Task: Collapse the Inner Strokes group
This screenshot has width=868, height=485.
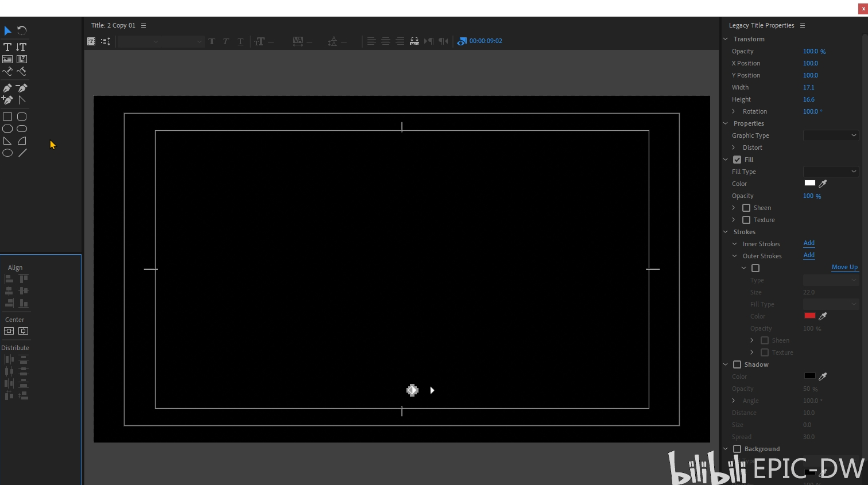Action: pyautogui.click(x=735, y=244)
